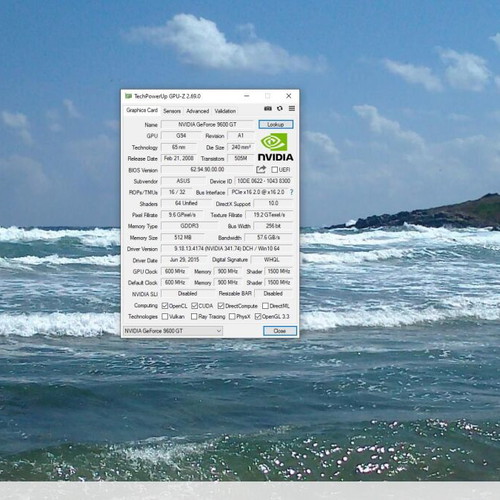Screen dimensions: 500x500
Task: Click the refresh icon in GPU-Z
Action: [x=280, y=109]
